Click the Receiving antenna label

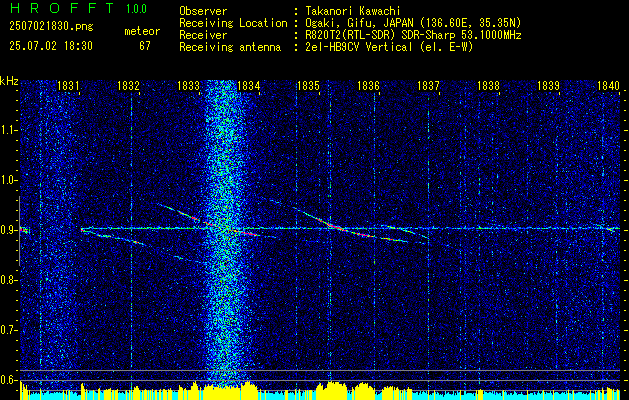230,47
